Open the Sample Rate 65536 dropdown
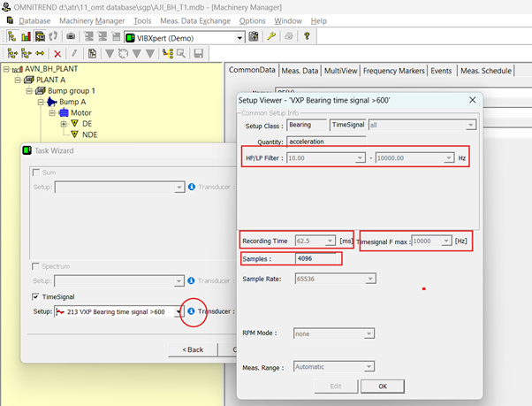 tap(370, 279)
